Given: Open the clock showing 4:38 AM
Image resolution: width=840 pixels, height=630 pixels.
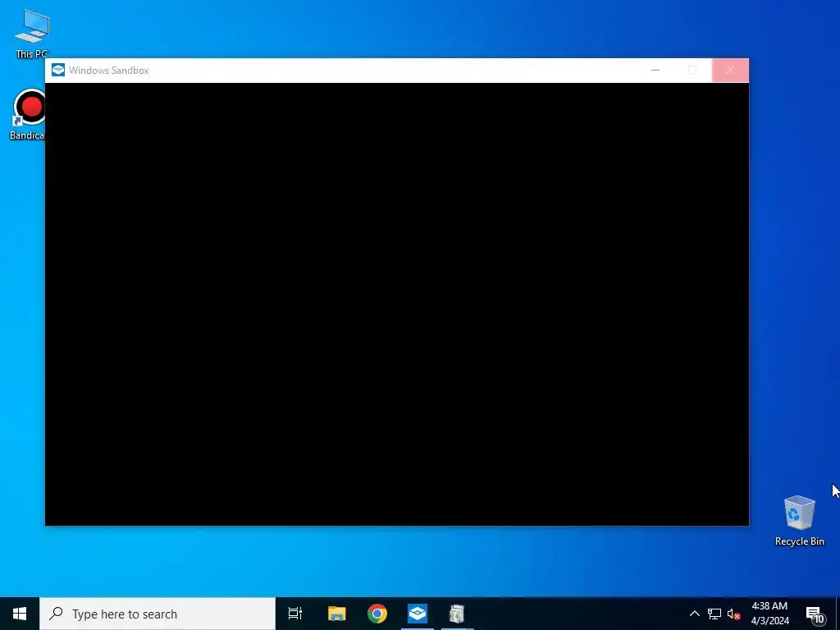Looking at the screenshot, I should pyautogui.click(x=769, y=614).
